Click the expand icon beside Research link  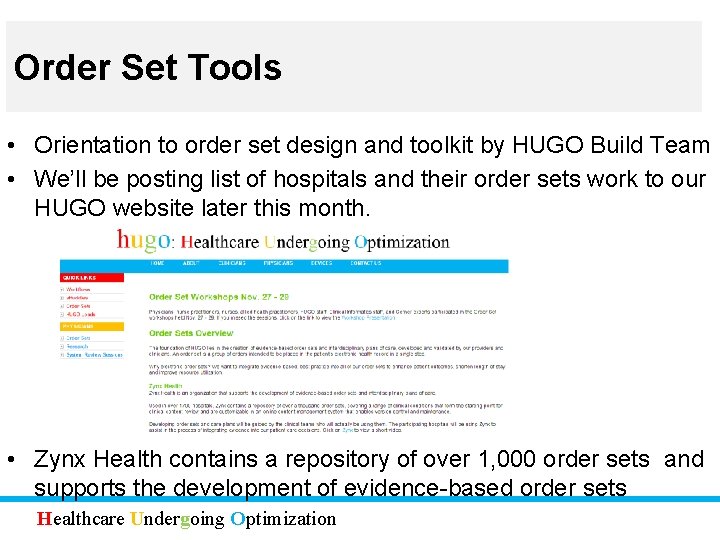click(x=62, y=347)
